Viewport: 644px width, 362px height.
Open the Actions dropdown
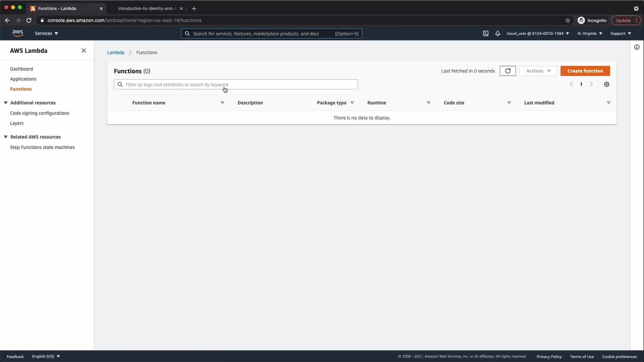pos(538,71)
